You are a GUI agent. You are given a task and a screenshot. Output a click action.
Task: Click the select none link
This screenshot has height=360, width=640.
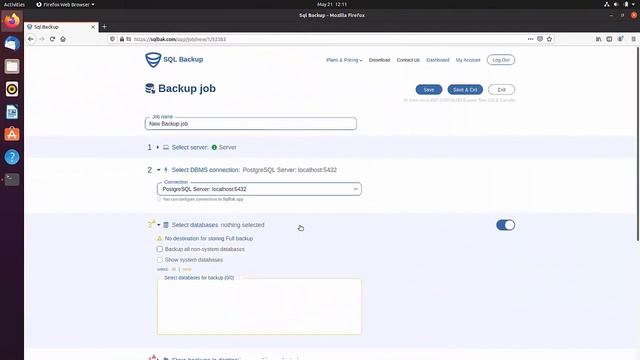[x=187, y=269]
